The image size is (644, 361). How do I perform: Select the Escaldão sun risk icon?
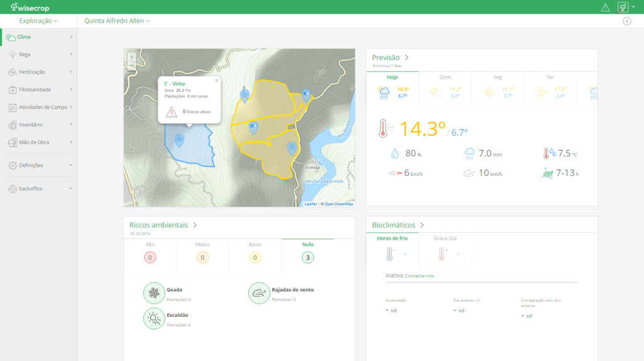(x=153, y=318)
